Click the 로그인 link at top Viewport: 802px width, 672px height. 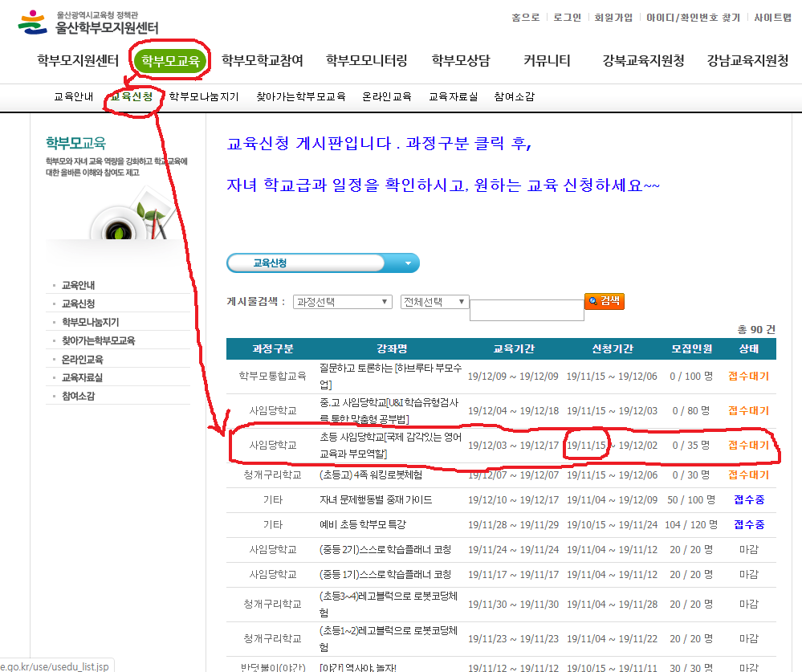coord(567,18)
